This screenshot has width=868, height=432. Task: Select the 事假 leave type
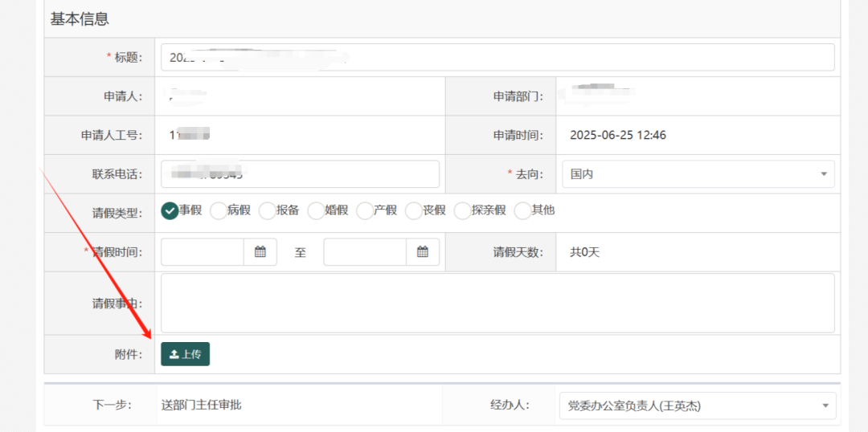point(170,210)
